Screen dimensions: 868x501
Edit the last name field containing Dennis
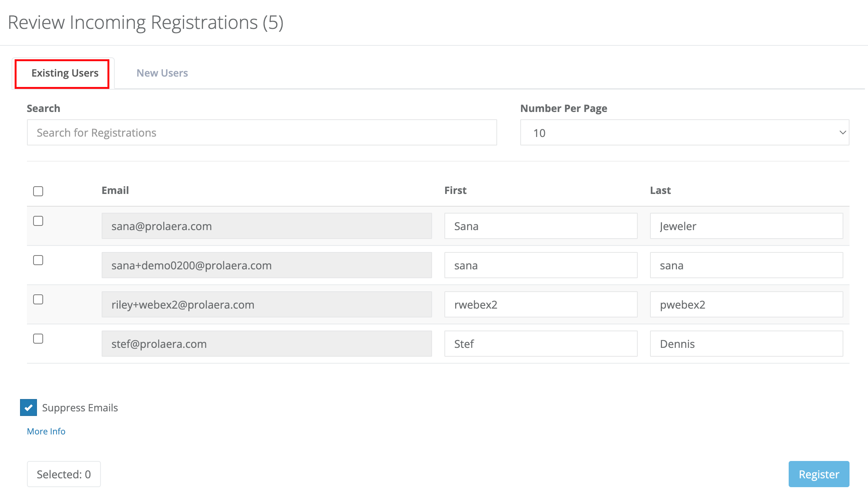pyautogui.click(x=746, y=344)
